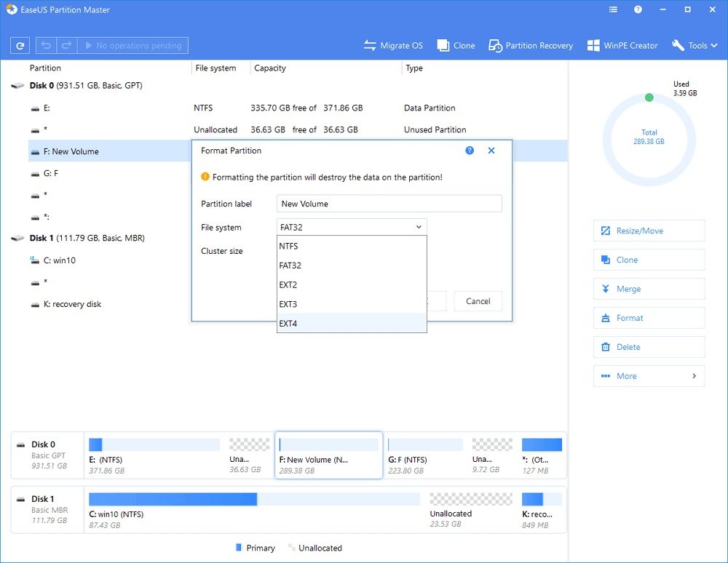
Task: Select 36.63 GB unallocated block in disk map
Action: pos(249,456)
